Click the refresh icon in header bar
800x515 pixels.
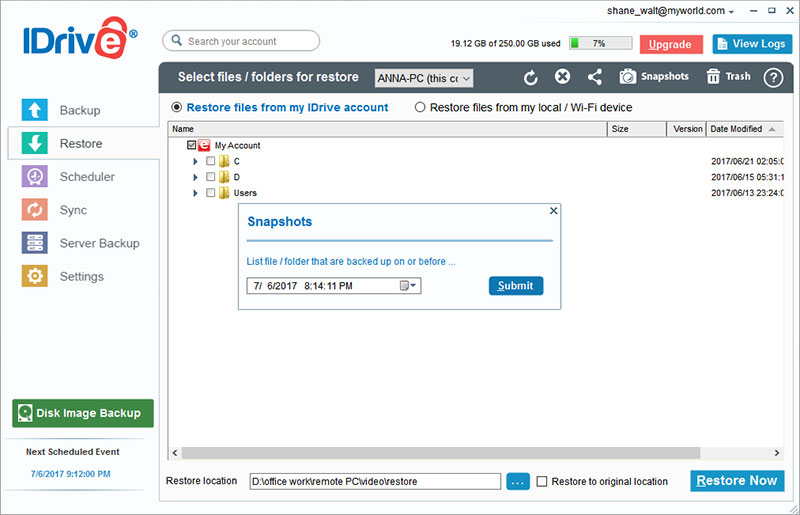[x=531, y=78]
